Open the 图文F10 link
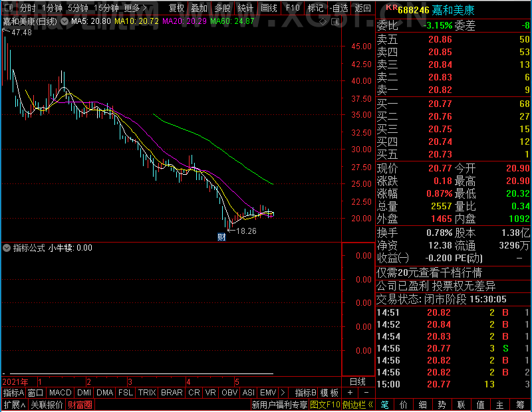 pos(325,405)
